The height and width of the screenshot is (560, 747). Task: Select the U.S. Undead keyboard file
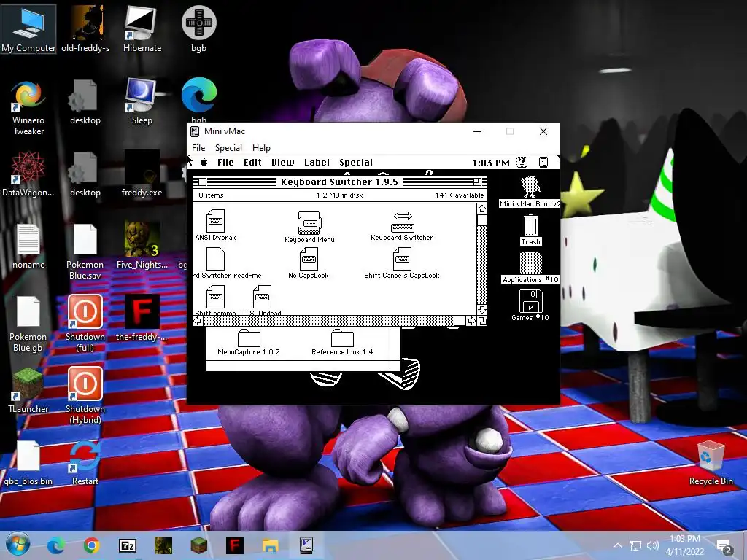pyautogui.click(x=262, y=297)
